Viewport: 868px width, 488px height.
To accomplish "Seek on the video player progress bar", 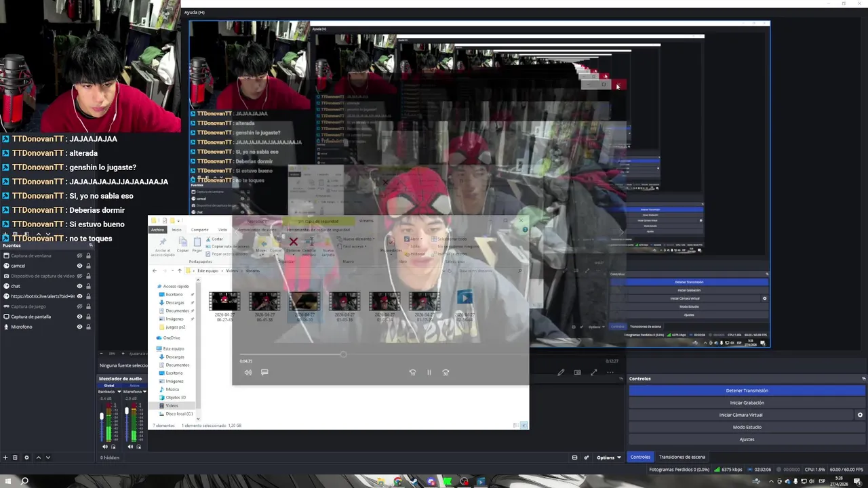I will point(426,354).
